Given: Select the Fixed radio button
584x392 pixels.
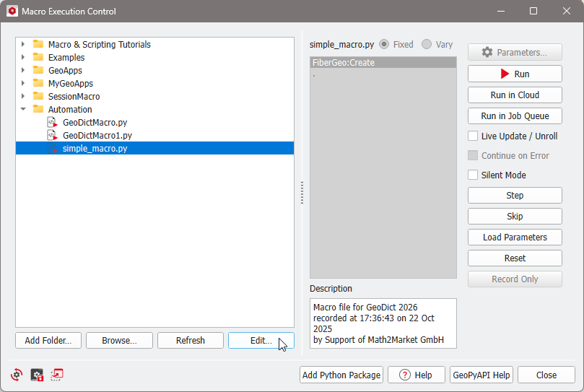Looking at the screenshot, I should coord(384,44).
